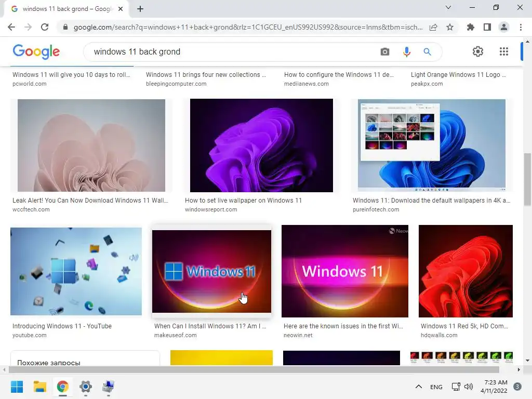Open Windows 11 Red 5k, HD link
Screen dimensions: 532x399
point(464,326)
